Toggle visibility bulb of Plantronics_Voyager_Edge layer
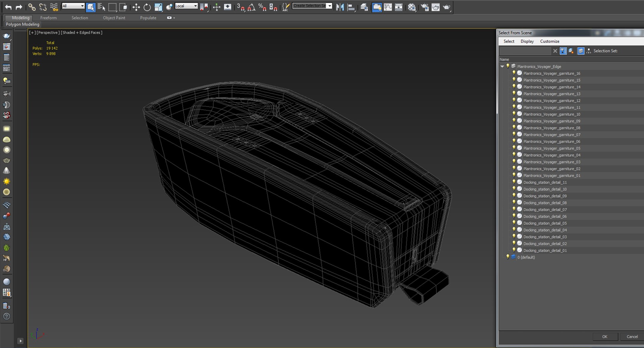 pos(508,66)
